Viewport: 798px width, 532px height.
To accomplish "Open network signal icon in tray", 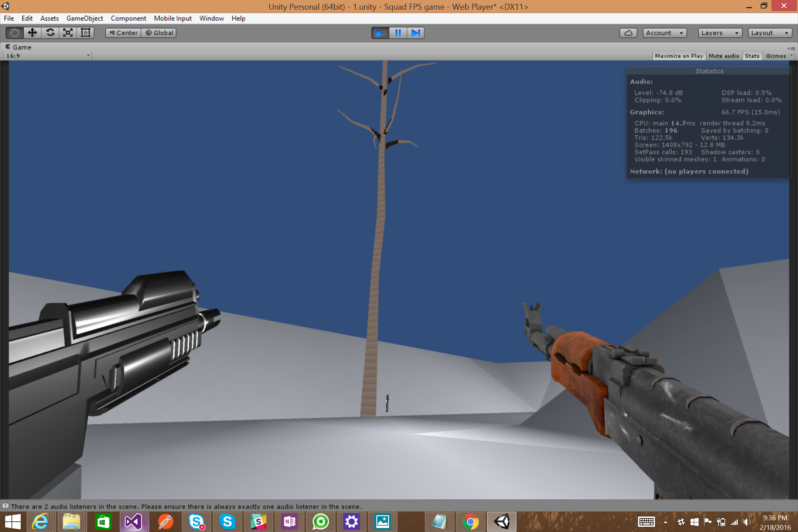I will coord(734,522).
